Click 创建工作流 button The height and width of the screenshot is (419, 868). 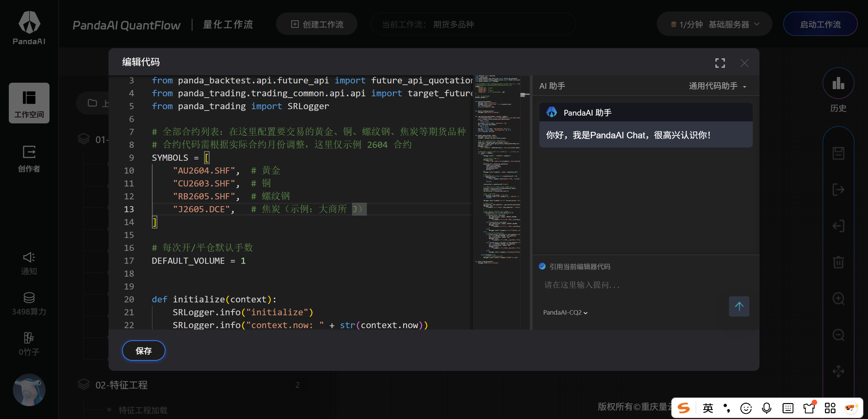coord(317,24)
